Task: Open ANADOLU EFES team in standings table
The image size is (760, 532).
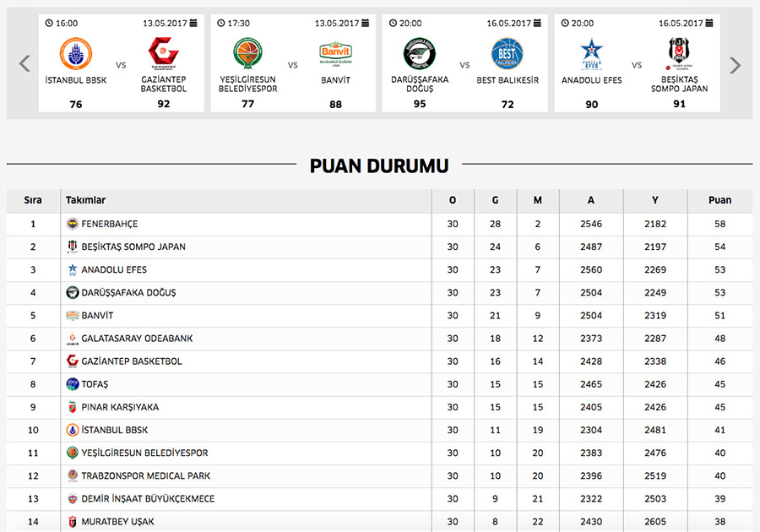Action: coord(114,269)
